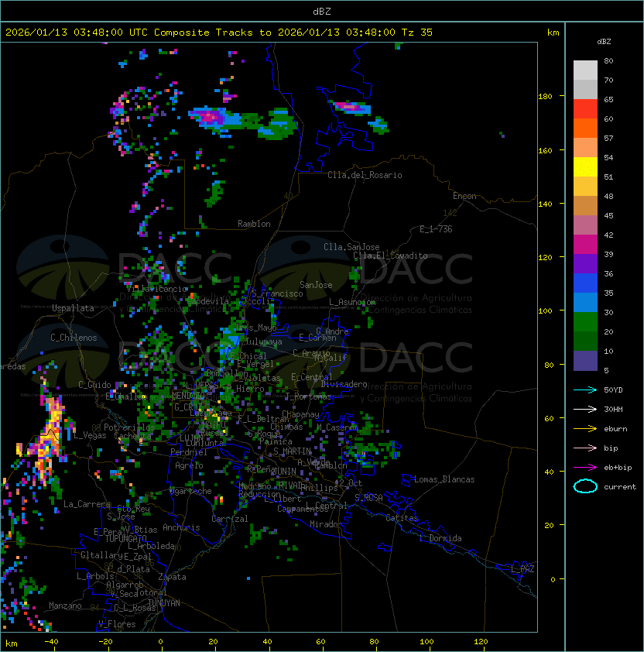Pick the red 60–65 dBZ swatch
Screen dimensions: 644x652
585,109
